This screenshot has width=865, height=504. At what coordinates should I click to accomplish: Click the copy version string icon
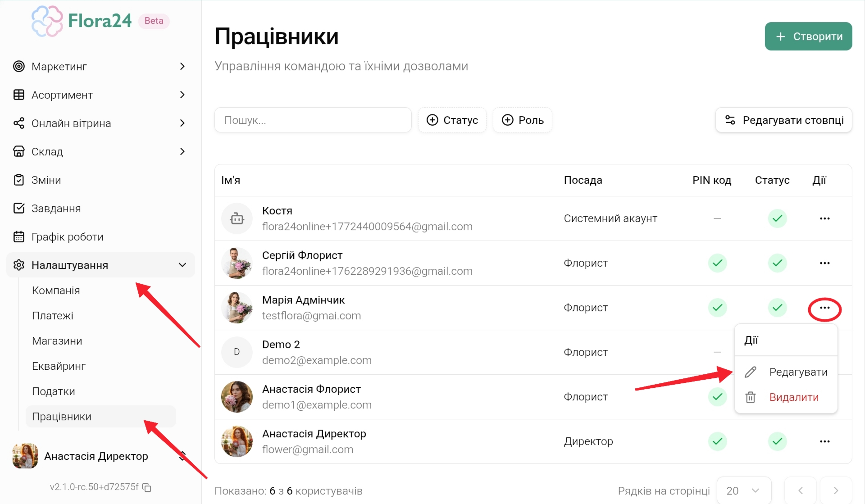coord(147,487)
